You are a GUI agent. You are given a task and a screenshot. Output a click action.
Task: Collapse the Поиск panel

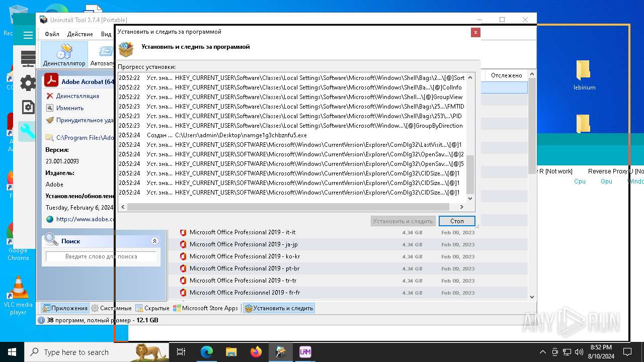154,241
